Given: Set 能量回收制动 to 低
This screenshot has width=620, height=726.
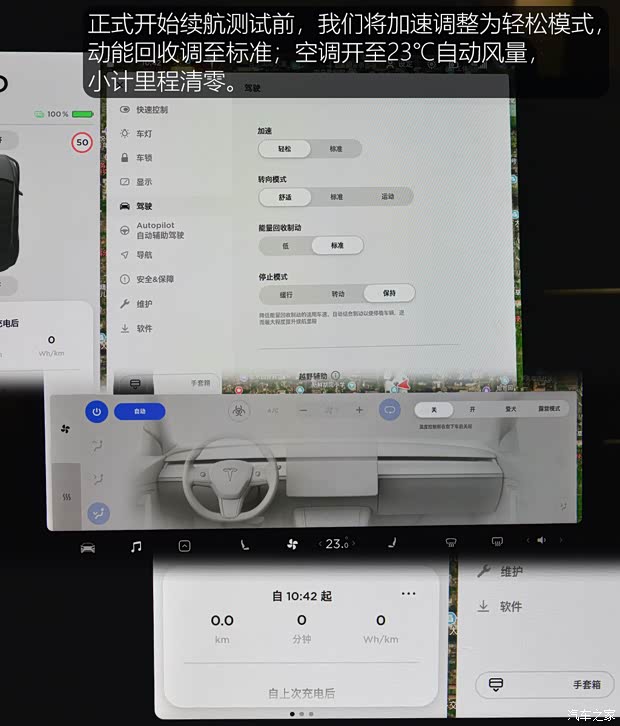Looking at the screenshot, I should pyautogui.click(x=285, y=246).
